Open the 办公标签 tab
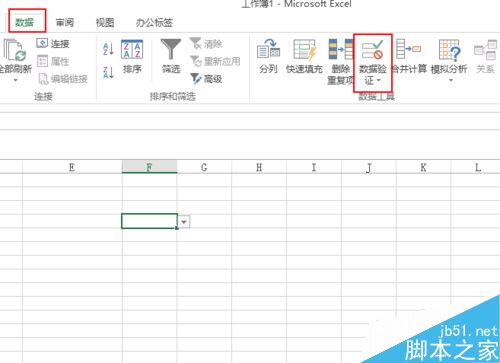Viewport: 500px width, 363px height. tap(154, 23)
